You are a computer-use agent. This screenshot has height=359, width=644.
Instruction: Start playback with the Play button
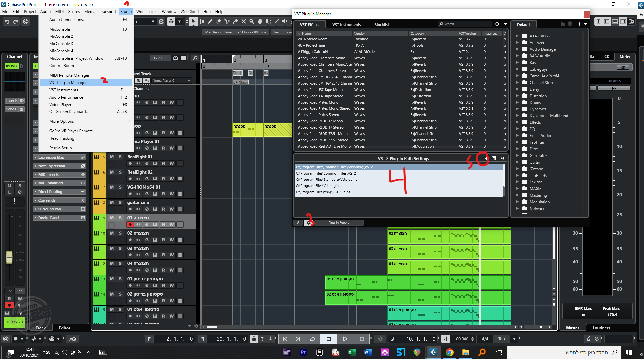(x=345, y=339)
